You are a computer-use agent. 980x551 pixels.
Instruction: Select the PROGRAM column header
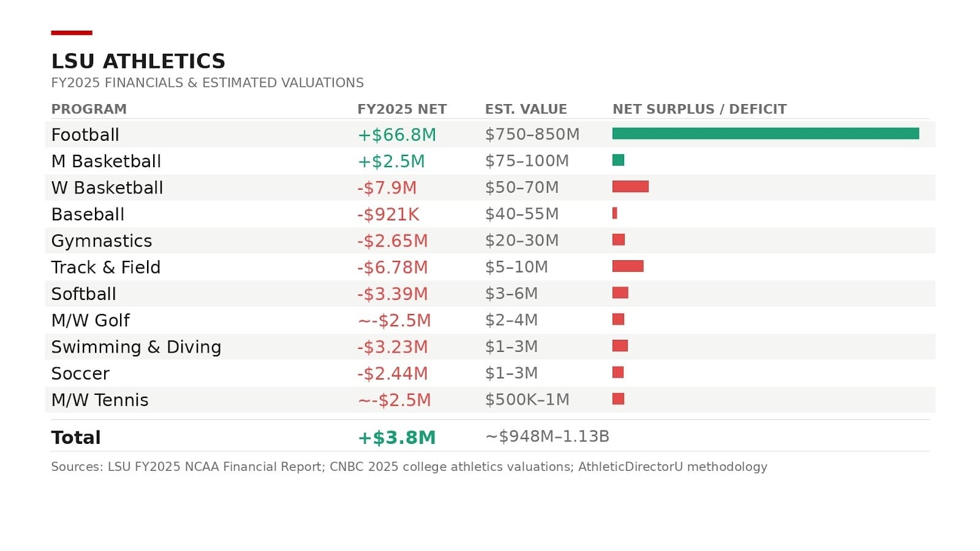click(89, 109)
